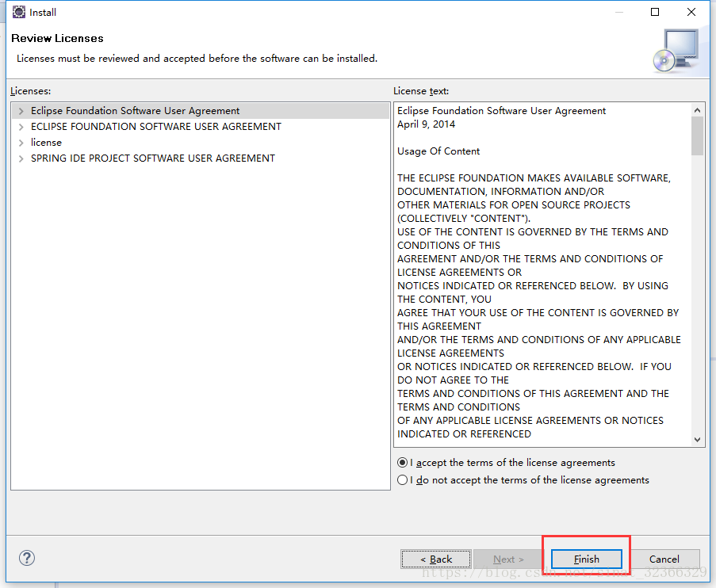The height and width of the screenshot is (588, 716).
Task: Expand SPRING IDE PROJECT agreement node
Action: (x=21, y=158)
